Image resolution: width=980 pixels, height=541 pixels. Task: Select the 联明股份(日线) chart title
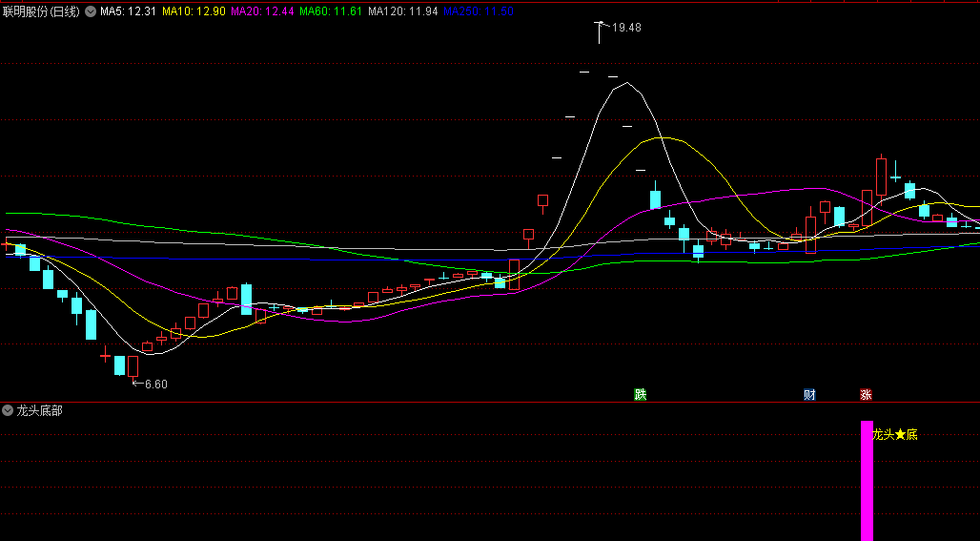pos(41,11)
